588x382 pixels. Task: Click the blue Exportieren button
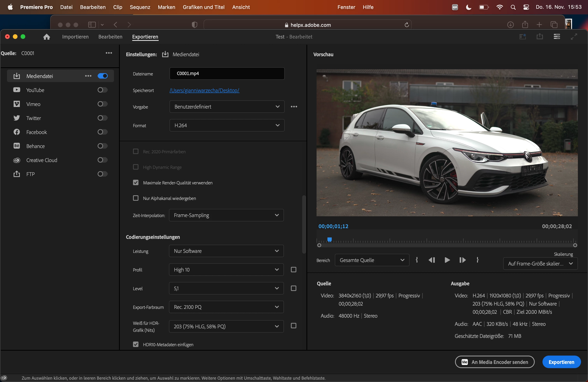pyautogui.click(x=561, y=362)
